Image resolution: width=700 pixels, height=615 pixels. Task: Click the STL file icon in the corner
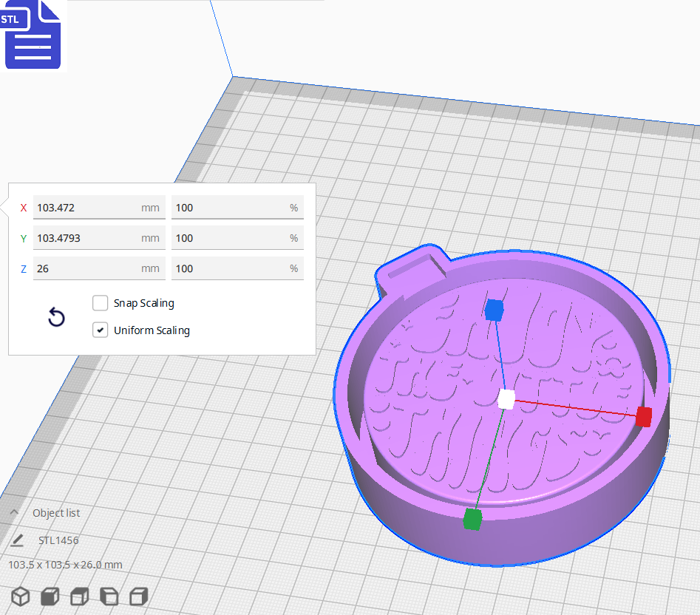(33, 35)
